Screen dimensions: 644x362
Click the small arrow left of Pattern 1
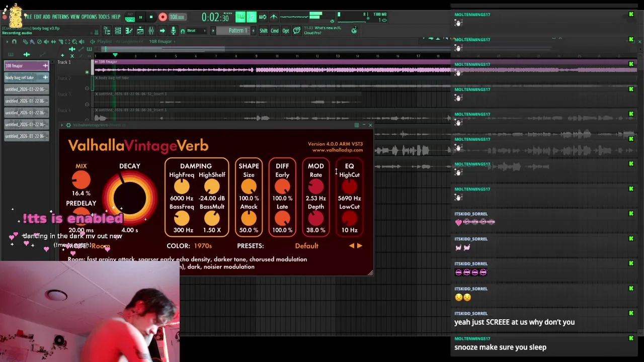pyautogui.click(x=213, y=31)
